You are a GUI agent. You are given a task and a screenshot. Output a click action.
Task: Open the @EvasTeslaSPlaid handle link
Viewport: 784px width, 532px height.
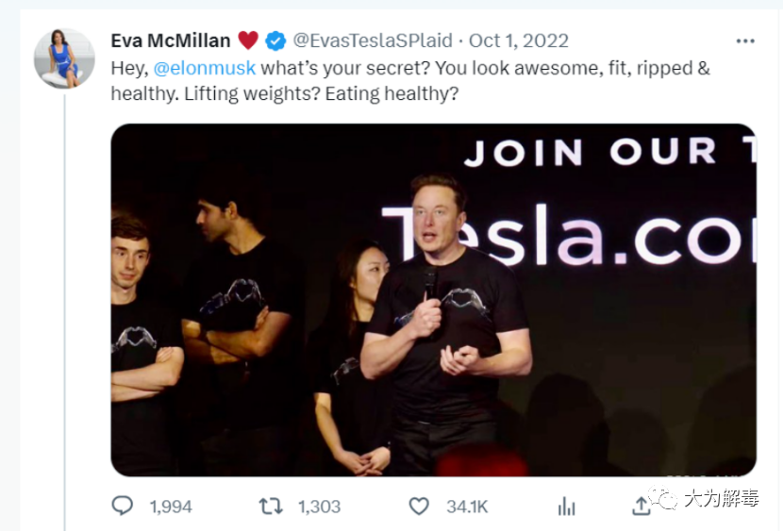click(372, 41)
